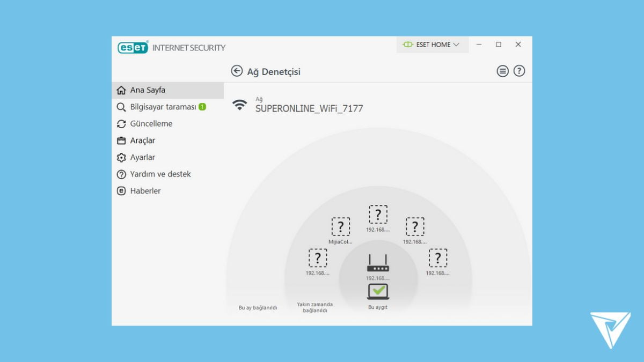
Task: Show Haberler news section
Action: [145, 191]
